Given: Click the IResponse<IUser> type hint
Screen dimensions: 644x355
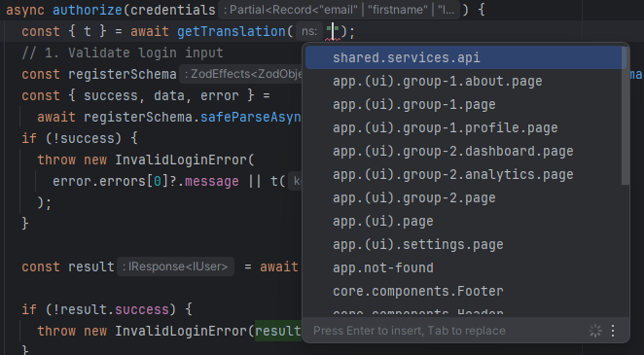Looking at the screenshot, I should 175,266.
